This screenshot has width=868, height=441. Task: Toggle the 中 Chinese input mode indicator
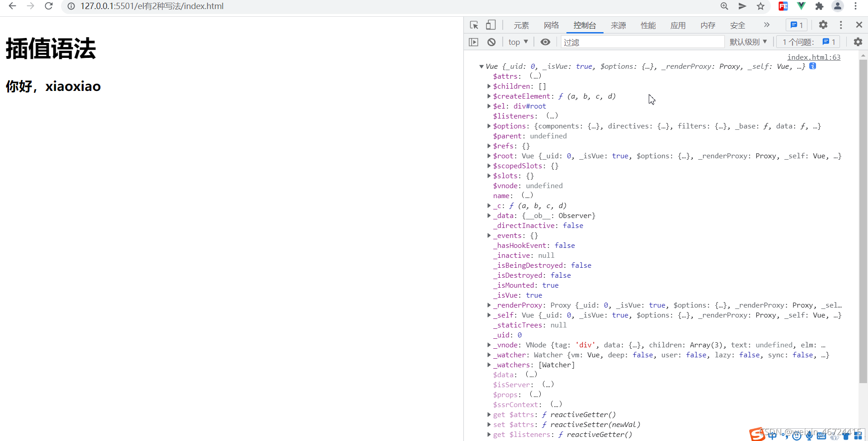point(772,436)
